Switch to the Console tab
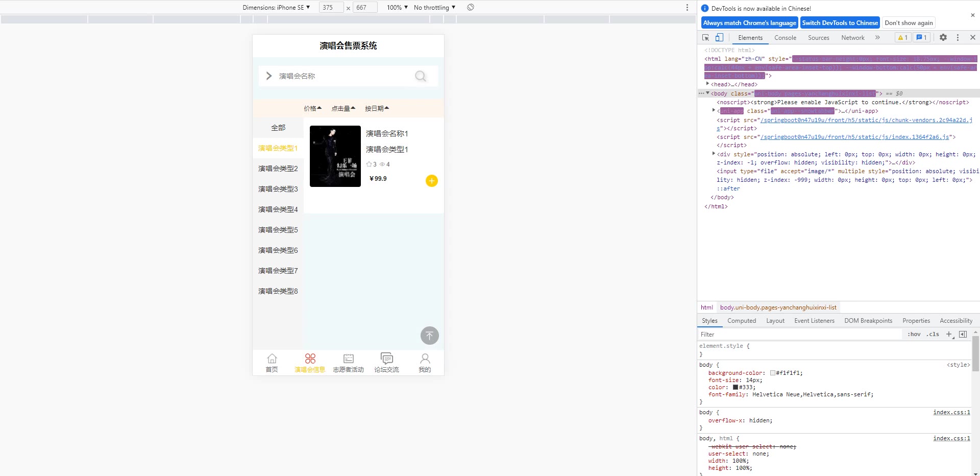980x476 pixels. tap(785, 38)
